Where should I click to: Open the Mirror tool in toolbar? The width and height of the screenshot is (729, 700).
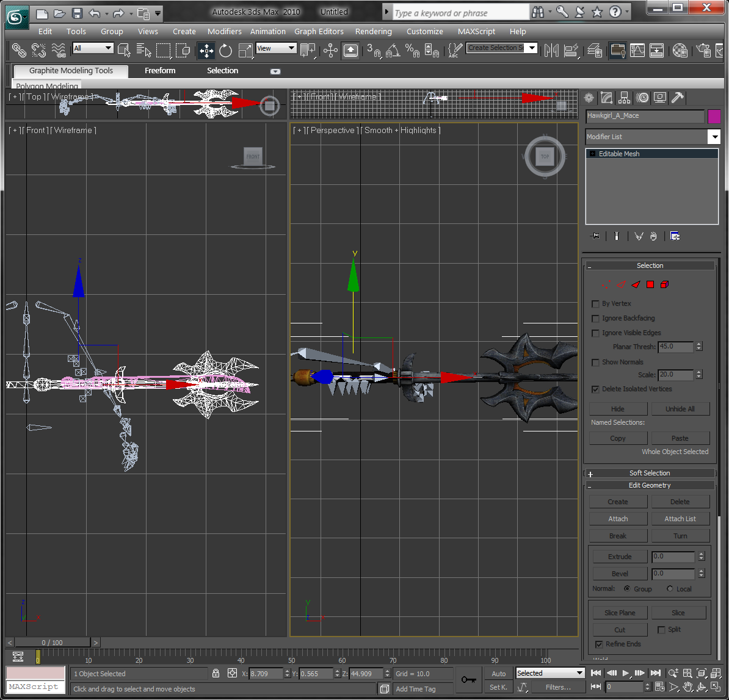pyautogui.click(x=551, y=50)
